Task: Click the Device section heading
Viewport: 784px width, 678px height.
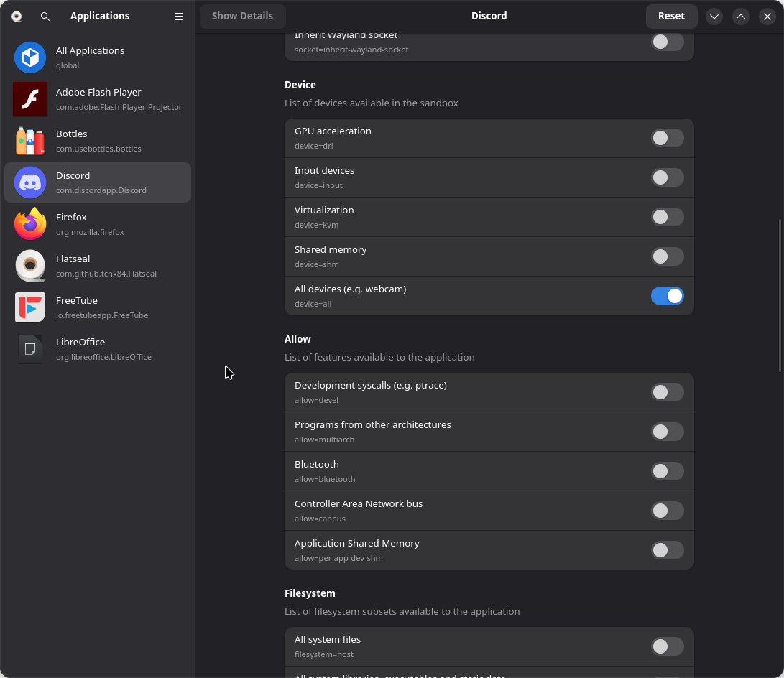Action: pyautogui.click(x=300, y=85)
